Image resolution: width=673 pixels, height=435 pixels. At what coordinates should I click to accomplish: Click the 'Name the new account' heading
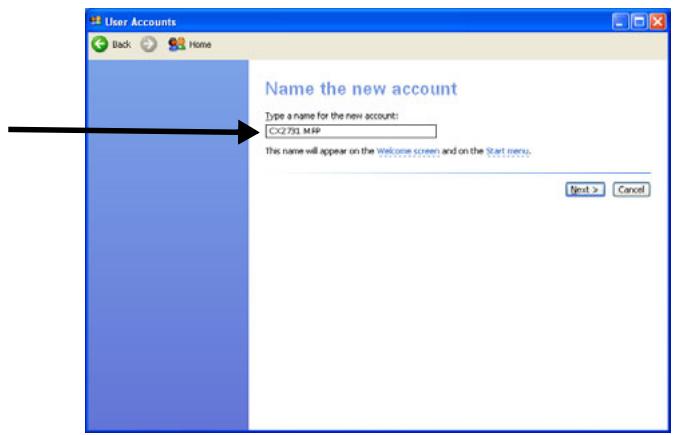click(361, 89)
